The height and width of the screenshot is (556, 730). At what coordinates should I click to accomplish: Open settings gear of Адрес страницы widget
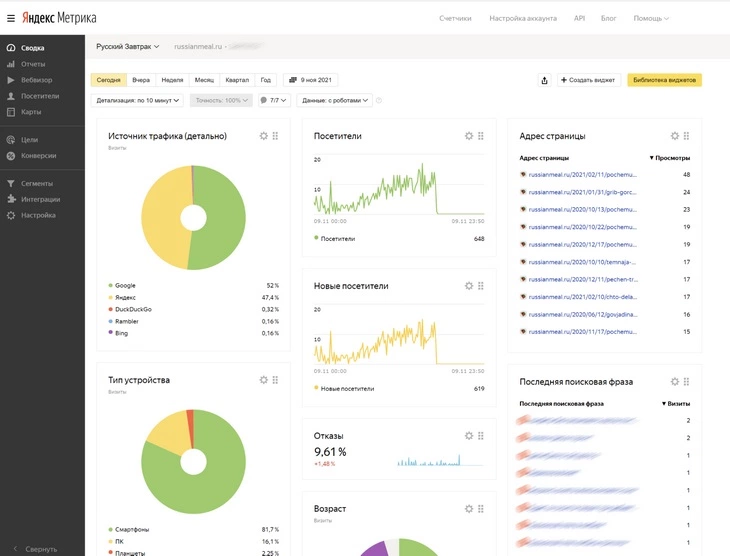tap(675, 136)
